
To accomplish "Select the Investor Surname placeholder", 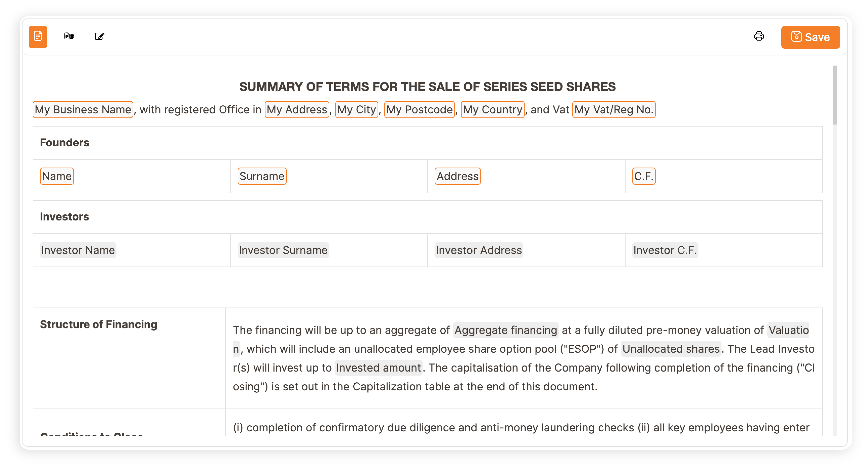I will [x=283, y=250].
